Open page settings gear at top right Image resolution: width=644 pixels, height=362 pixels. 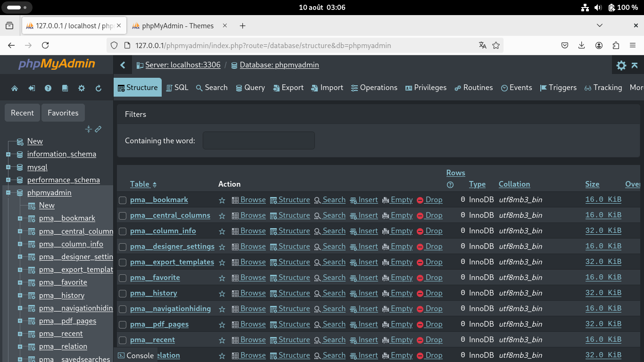click(621, 66)
